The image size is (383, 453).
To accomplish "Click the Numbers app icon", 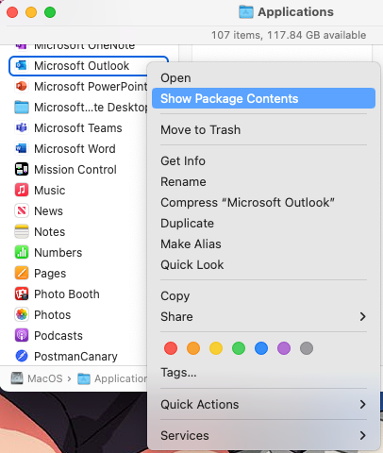I will click(x=22, y=252).
